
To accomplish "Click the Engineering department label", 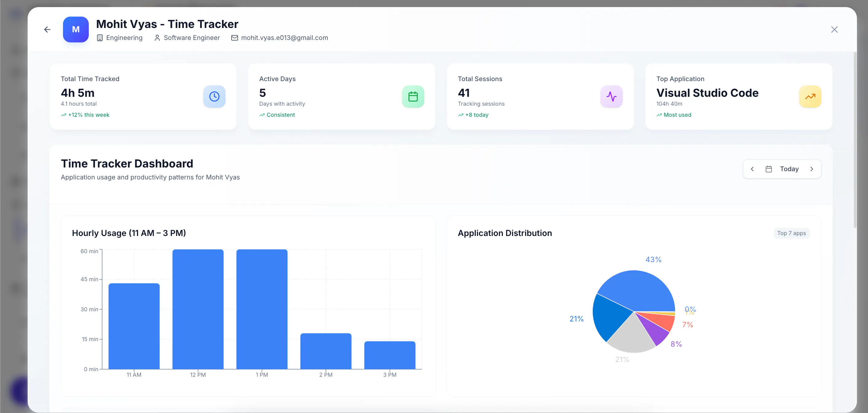I will click(124, 38).
